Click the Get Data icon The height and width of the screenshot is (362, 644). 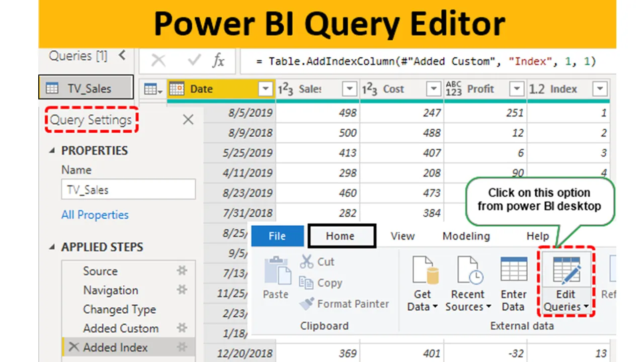[x=422, y=271]
